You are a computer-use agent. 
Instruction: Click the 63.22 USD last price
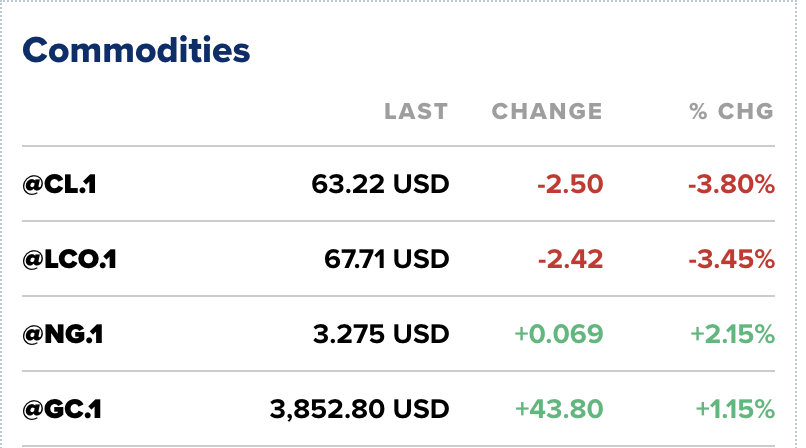(x=380, y=184)
